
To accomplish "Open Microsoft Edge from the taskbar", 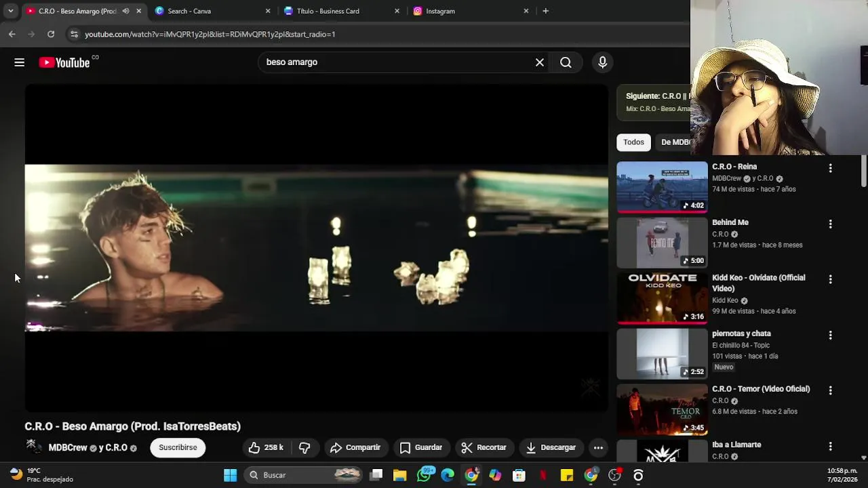I will coord(448,475).
